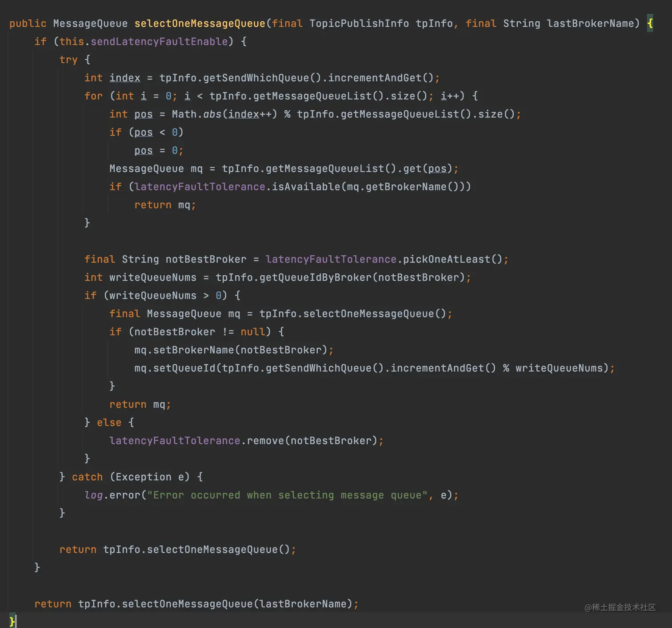This screenshot has width=672, height=628.
Task: Click the 'int writeQueueNums' declaration
Action: point(140,278)
